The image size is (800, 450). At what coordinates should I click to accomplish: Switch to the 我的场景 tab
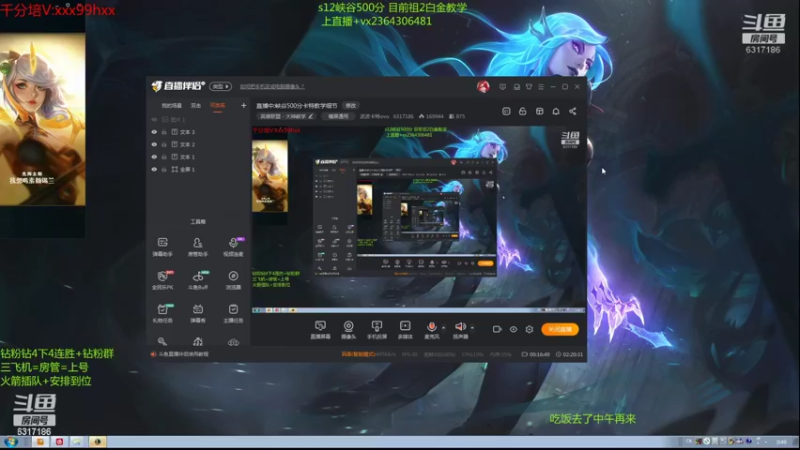tap(171, 106)
